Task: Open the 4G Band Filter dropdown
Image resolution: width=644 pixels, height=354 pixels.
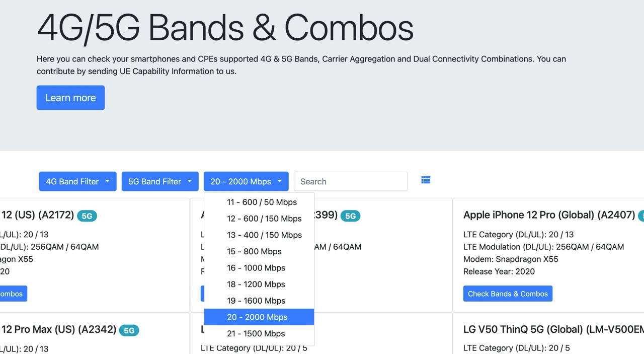Action: (x=78, y=181)
